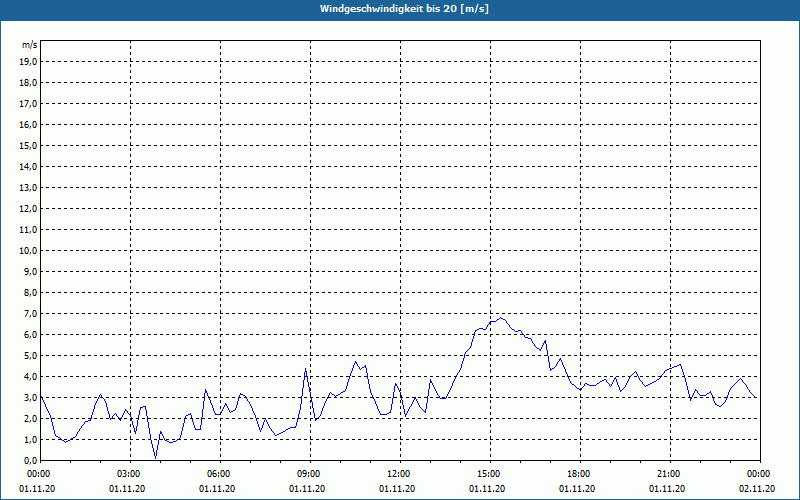Image resolution: width=800 pixels, height=500 pixels.
Task: Click the wind speed peak near 15:00
Action: click(501, 318)
